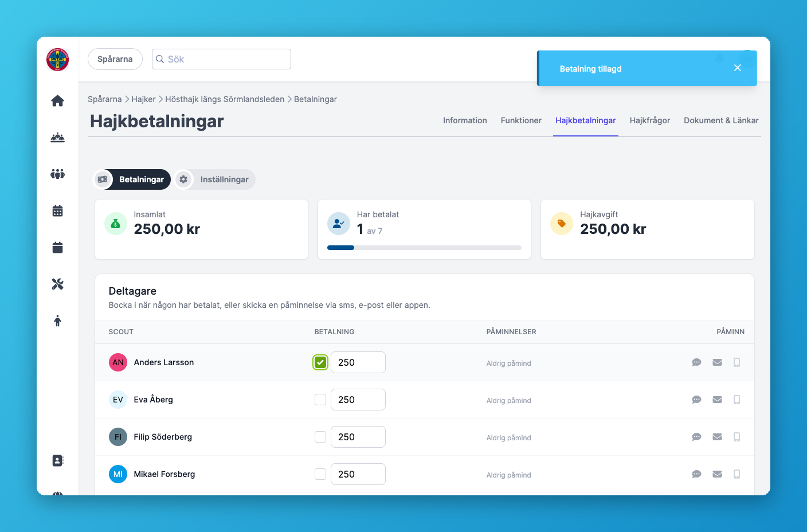Send email reminder to Anders Larsson
The width and height of the screenshot is (807, 532).
tap(717, 362)
